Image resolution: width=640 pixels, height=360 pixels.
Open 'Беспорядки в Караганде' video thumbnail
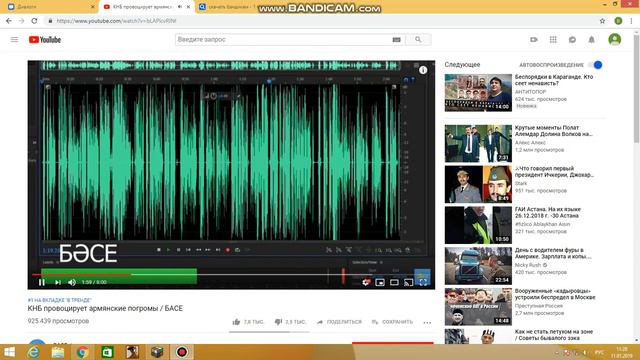[478, 93]
